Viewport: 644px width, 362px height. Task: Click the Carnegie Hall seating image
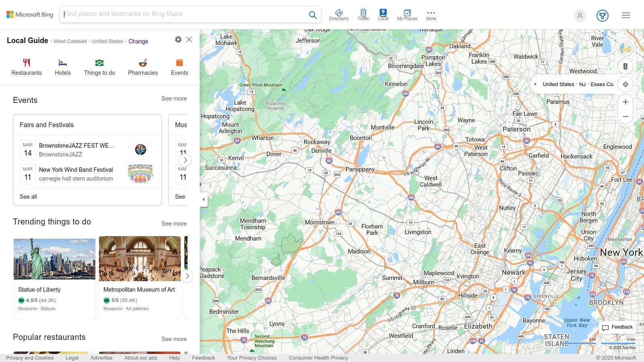click(140, 174)
